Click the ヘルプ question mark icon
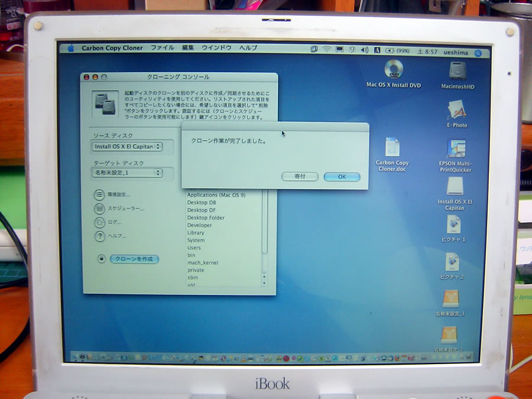 [100, 236]
